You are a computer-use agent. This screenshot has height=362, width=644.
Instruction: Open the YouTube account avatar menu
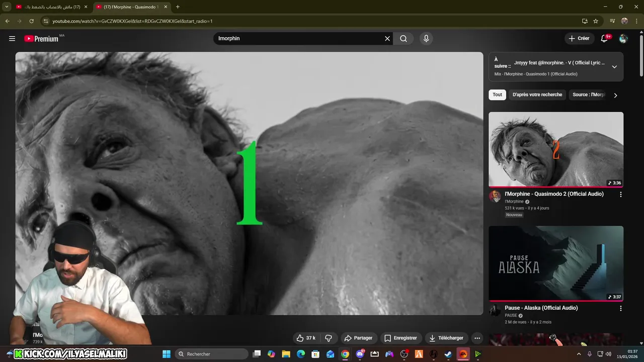(x=623, y=39)
